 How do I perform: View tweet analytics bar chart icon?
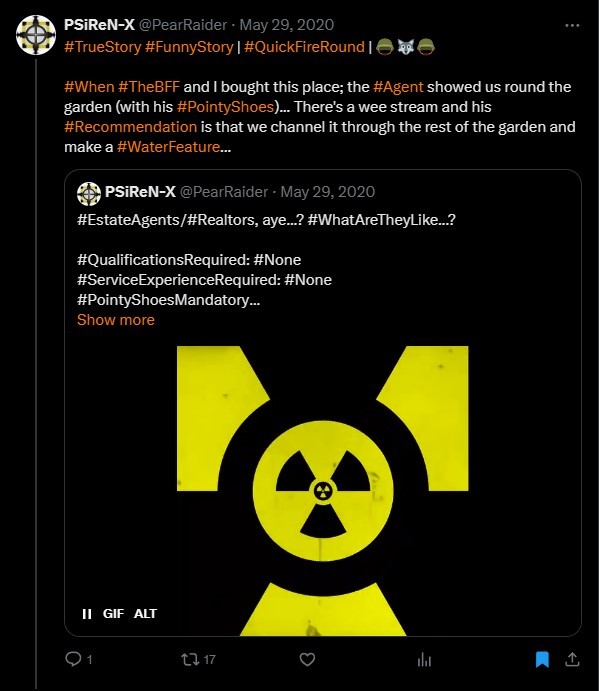pos(424,660)
